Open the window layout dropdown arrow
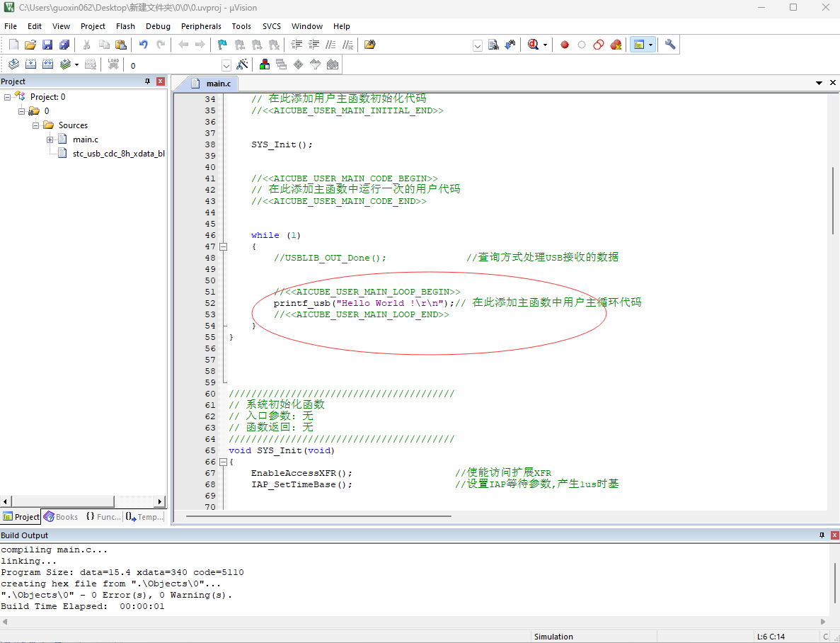 tap(650, 45)
